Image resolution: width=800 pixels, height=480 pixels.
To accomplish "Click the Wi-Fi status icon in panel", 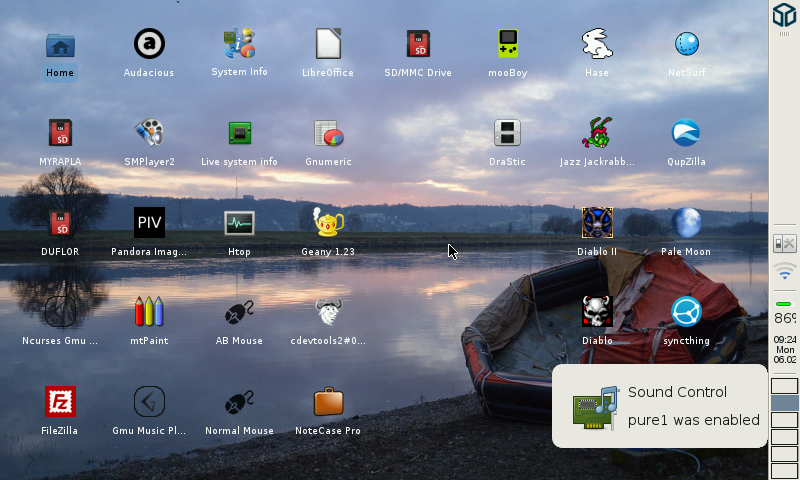I will pyautogui.click(x=785, y=272).
